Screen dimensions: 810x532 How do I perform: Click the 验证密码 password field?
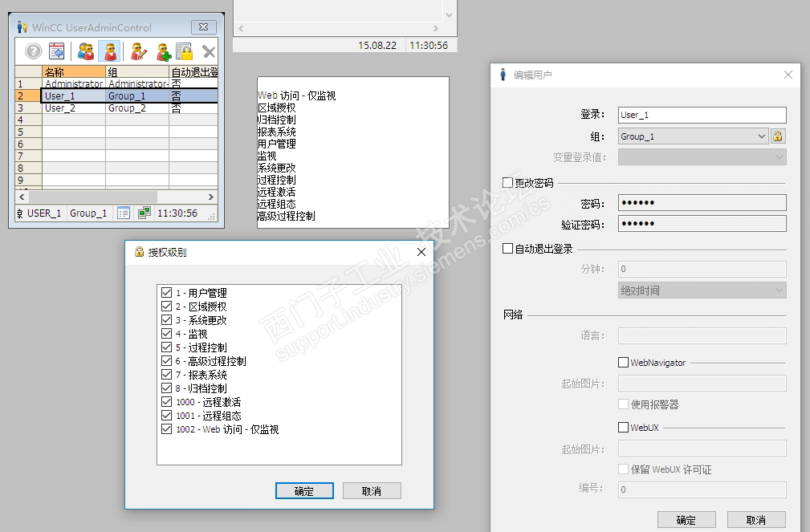(x=702, y=223)
